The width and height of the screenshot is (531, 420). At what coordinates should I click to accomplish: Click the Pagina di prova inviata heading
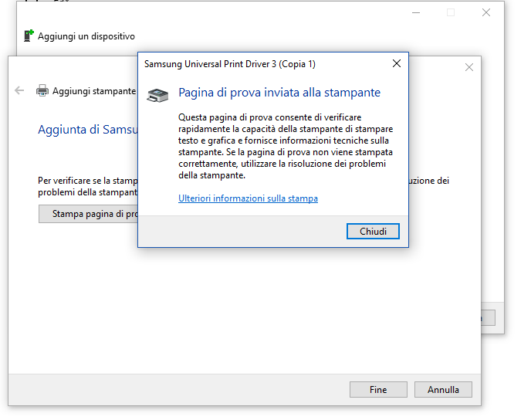pos(279,93)
